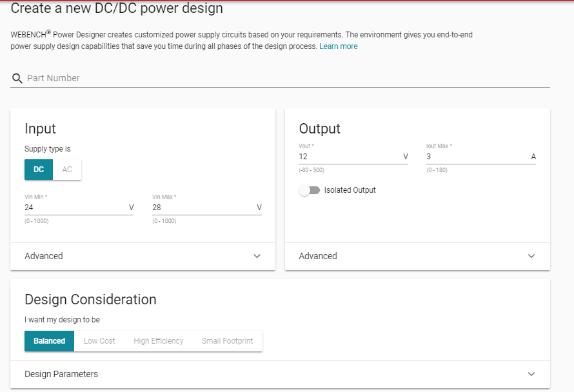Image resolution: width=574 pixels, height=392 pixels.
Task: Switch supply type to AC
Action: [67, 170]
